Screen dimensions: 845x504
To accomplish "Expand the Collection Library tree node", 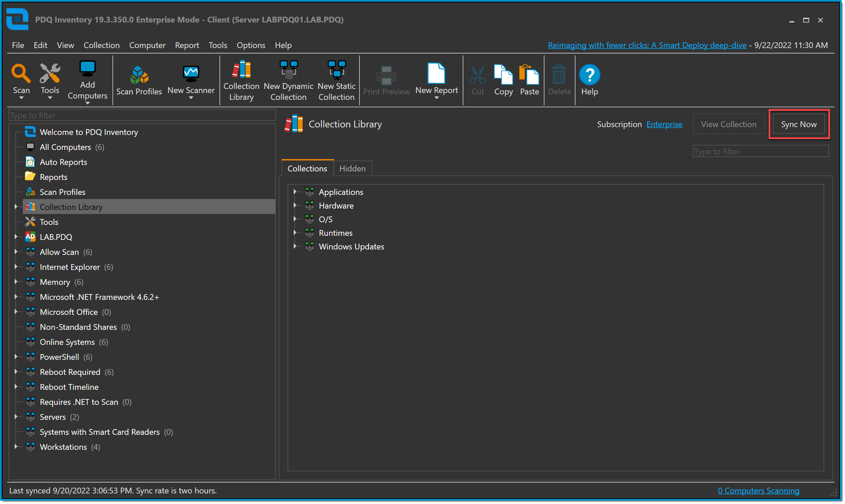I will 16,207.
